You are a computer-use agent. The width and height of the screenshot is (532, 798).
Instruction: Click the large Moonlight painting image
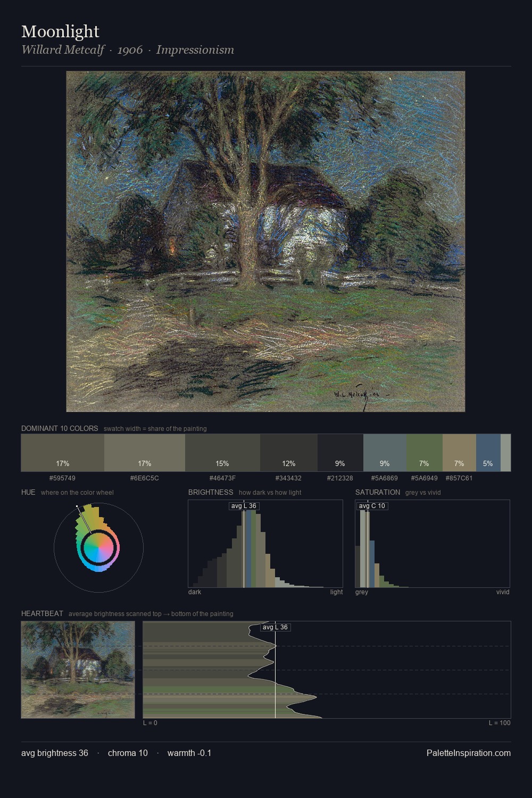pos(265,242)
